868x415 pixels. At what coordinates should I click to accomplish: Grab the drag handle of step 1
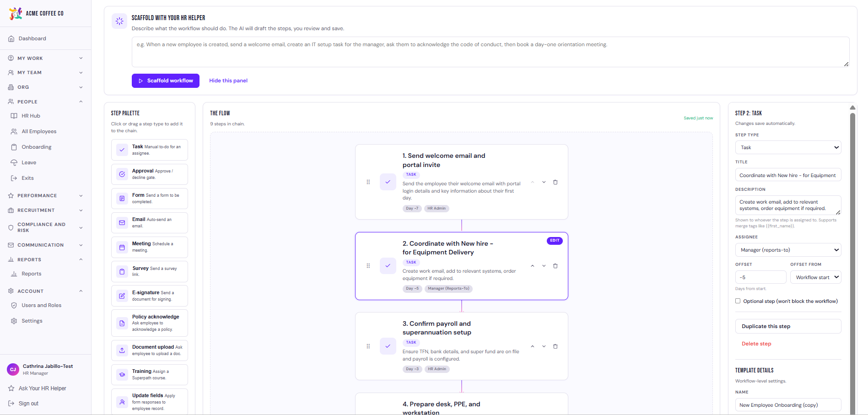coord(368,182)
